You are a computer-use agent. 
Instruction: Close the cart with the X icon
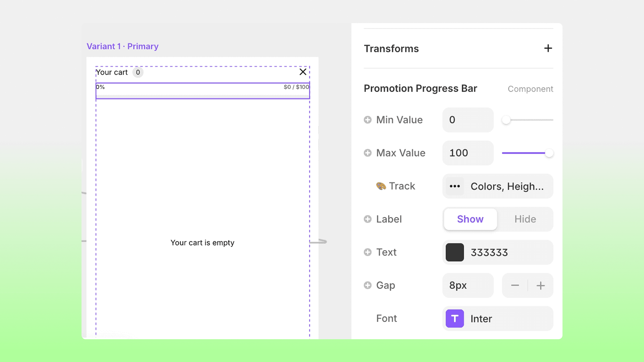(x=303, y=72)
